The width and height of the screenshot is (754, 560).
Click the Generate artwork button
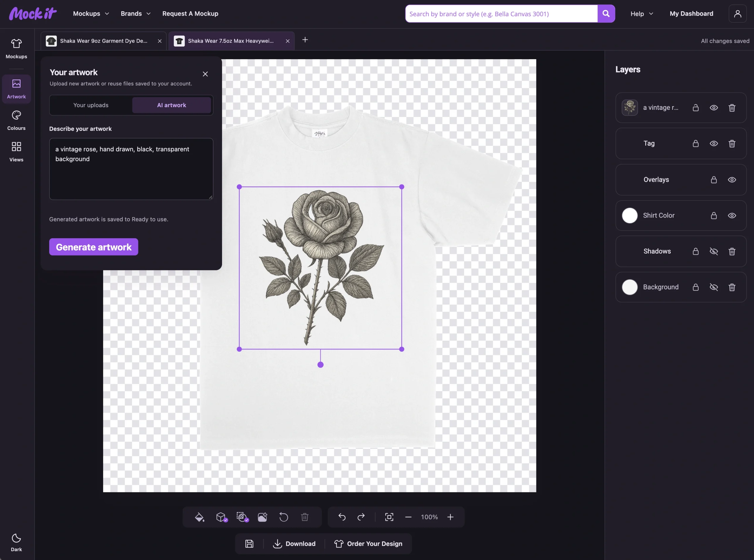point(94,247)
